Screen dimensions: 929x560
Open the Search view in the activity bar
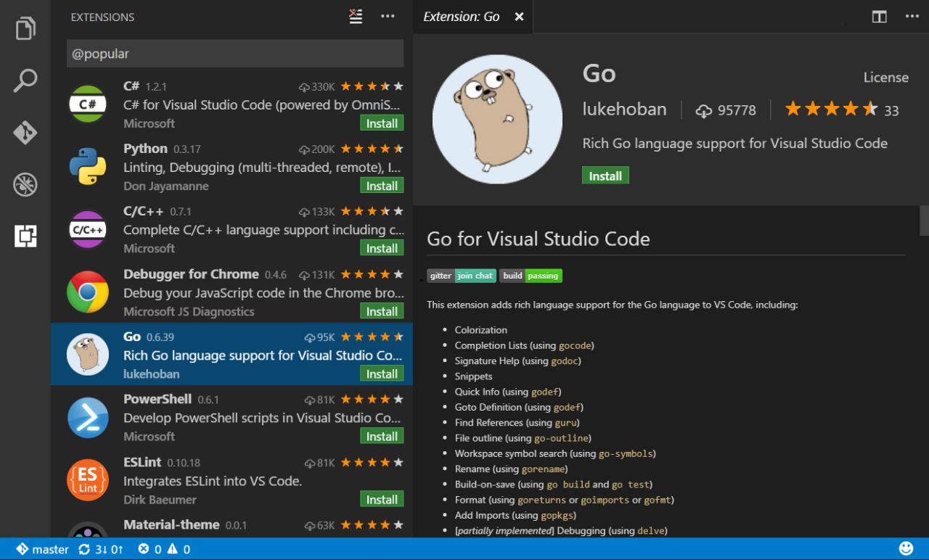(x=25, y=81)
